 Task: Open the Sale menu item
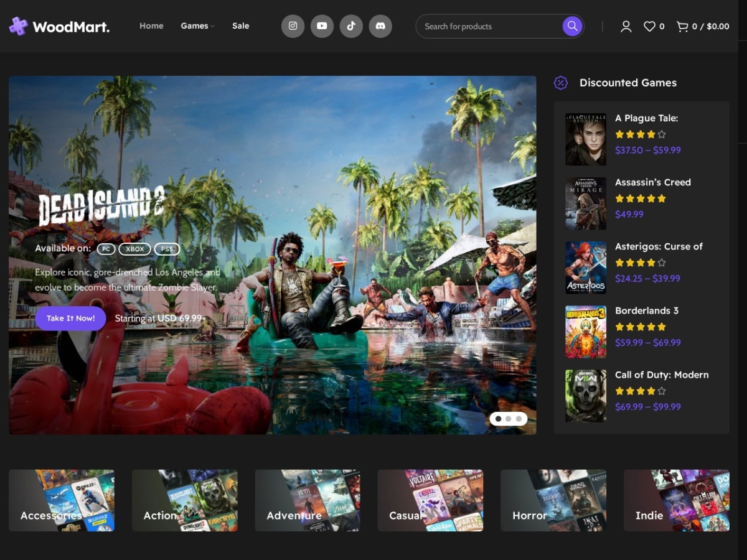pyautogui.click(x=241, y=26)
